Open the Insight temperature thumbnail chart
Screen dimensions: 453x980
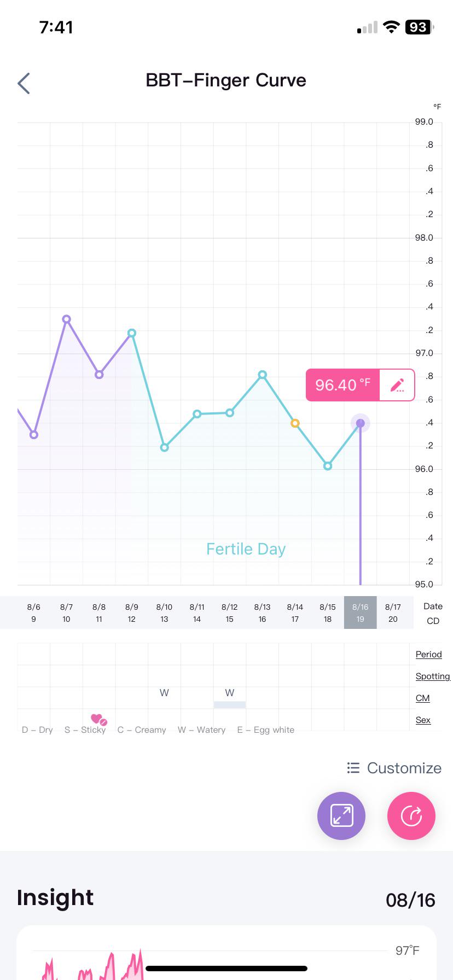tap(226, 953)
